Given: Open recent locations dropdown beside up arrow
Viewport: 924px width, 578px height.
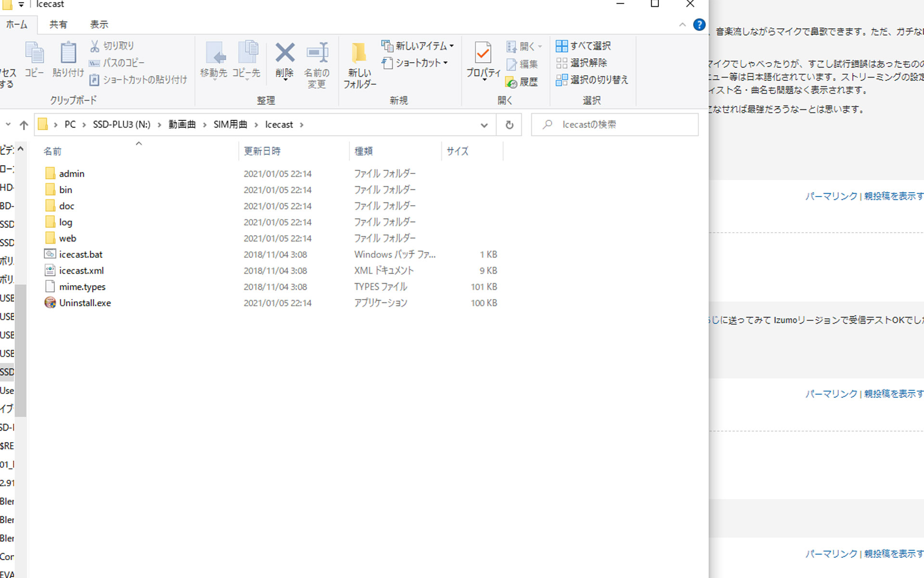Looking at the screenshot, I should point(8,124).
